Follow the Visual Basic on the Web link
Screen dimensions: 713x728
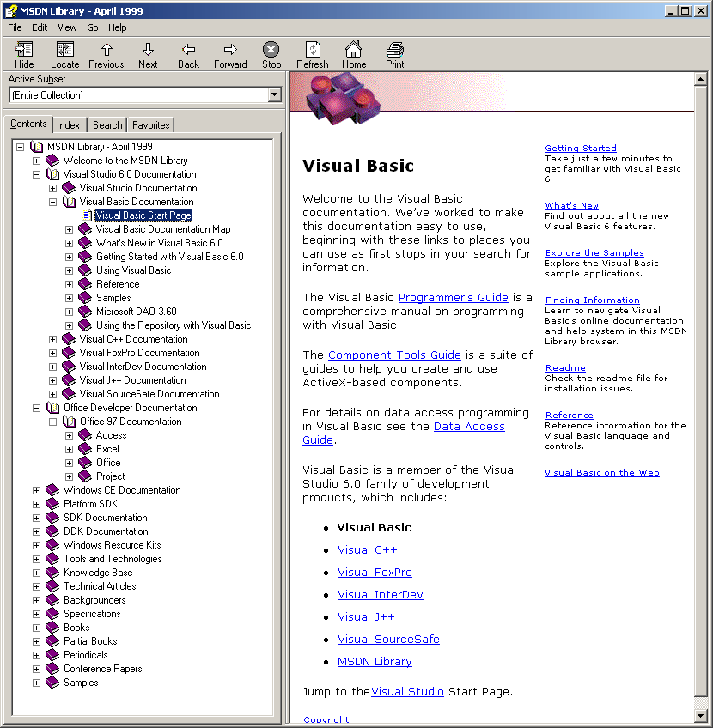602,472
